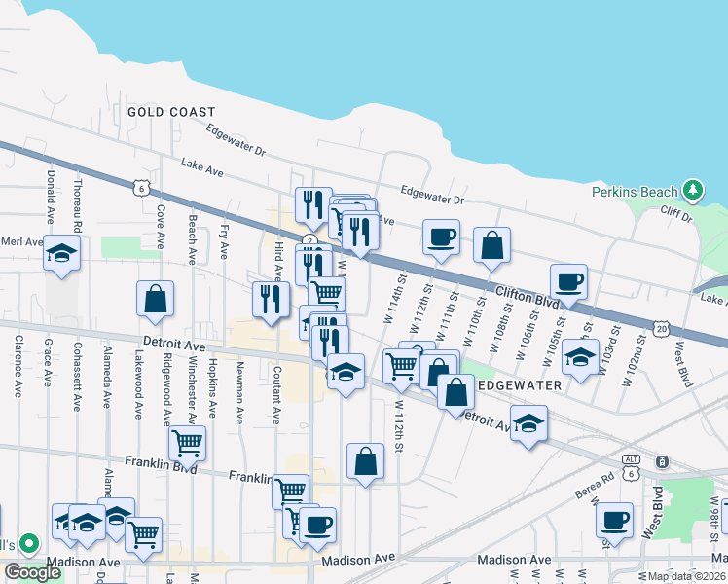Click the Perkins Beach label
Image resolution: width=728 pixels, height=584 pixels.
click(x=635, y=192)
